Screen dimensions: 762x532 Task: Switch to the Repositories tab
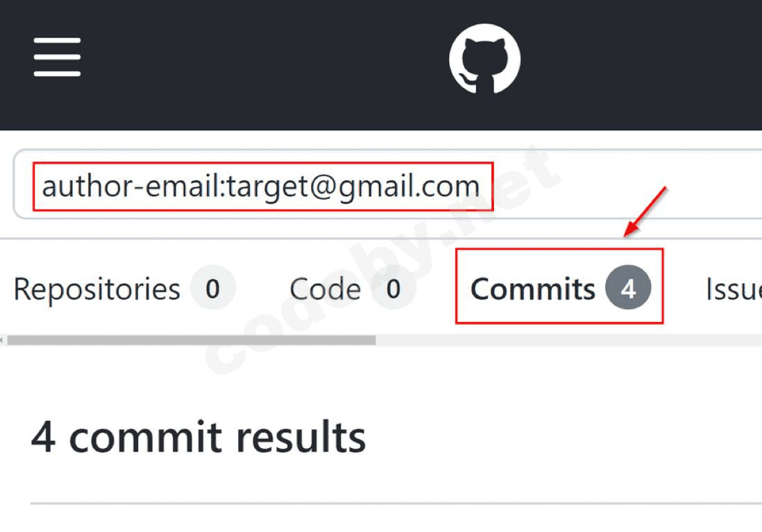coord(97,289)
